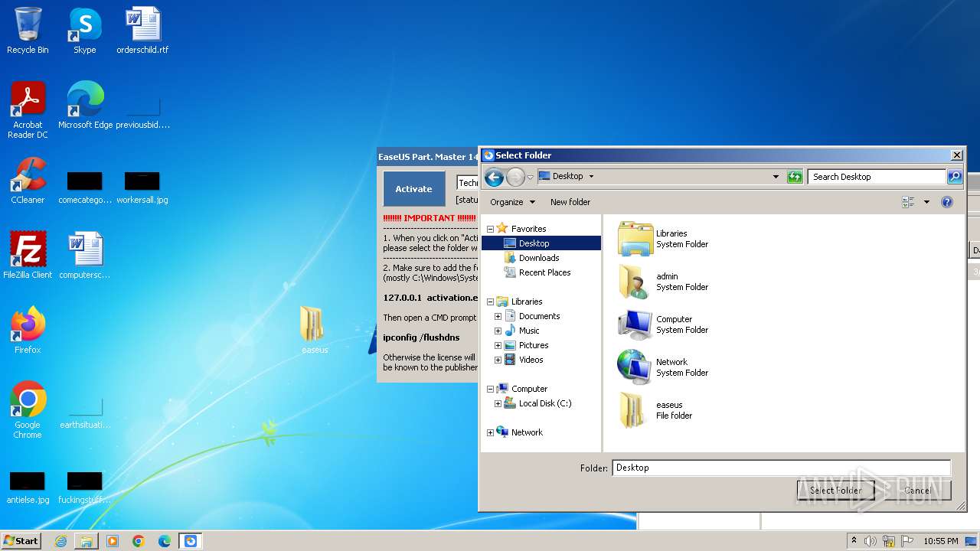Click the Select Folder button
Image resolution: width=980 pixels, height=551 pixels.
tap(835, 491)
